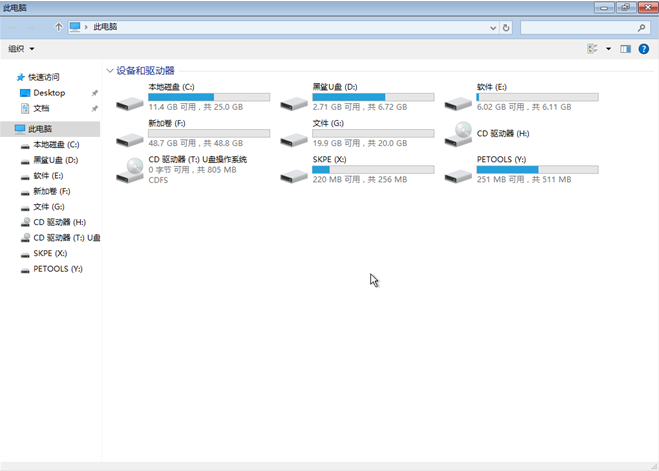Click the CD 驱动器 (H:) disc icon
Viewport: 659px width, 471px height.
tap(459, 134)
